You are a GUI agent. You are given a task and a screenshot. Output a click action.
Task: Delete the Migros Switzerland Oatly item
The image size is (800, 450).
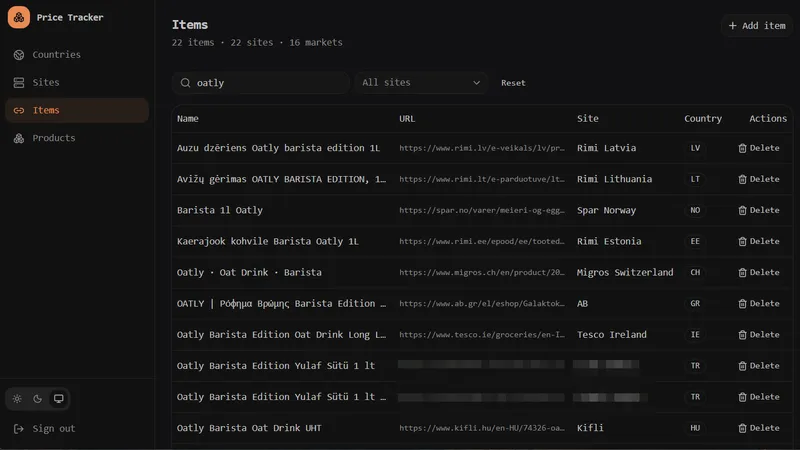coord(759,272)
